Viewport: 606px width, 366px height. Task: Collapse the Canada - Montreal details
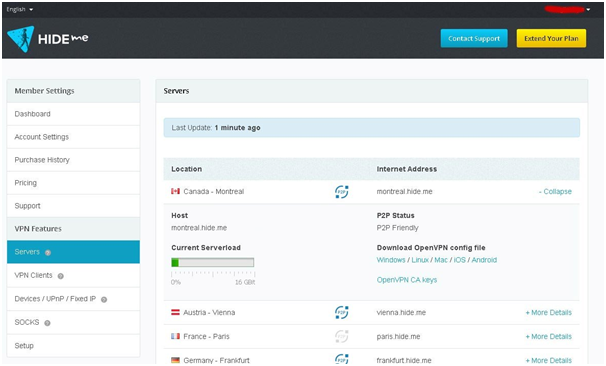click(555, 192)
